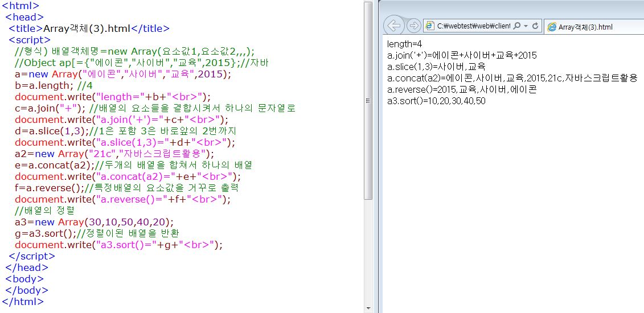The image size is (644, 313).
Task: Click the <title>Array객체(3).html</title> line
Action: pyautogui.click(x=89, y=28)
